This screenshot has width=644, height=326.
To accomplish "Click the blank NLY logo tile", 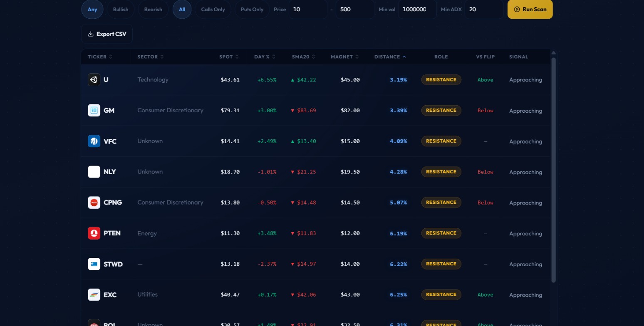I will click(x=94, y=172).
